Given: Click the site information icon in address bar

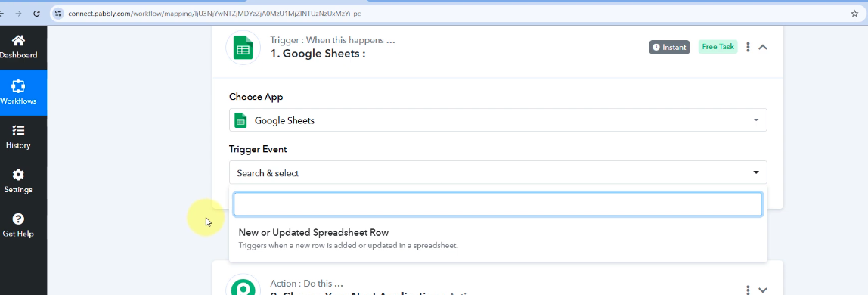Looking at the screenshot, I should click(58, 14).
